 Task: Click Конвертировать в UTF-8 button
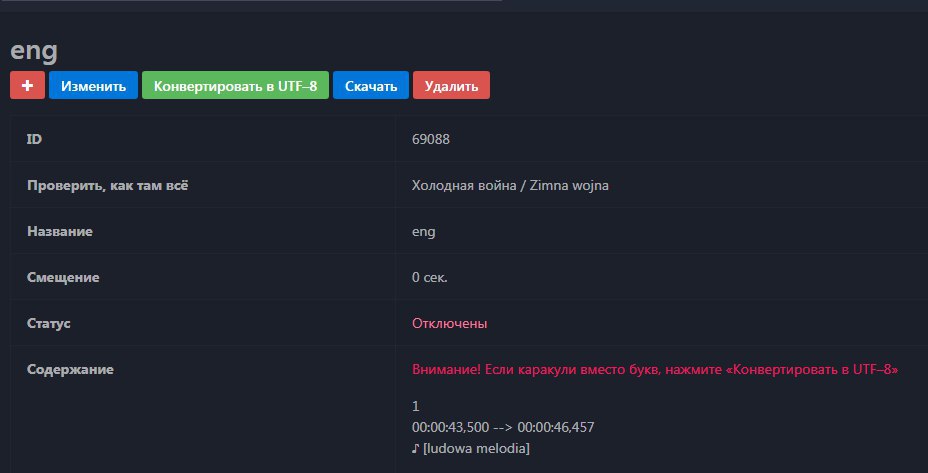pos(236,85)
